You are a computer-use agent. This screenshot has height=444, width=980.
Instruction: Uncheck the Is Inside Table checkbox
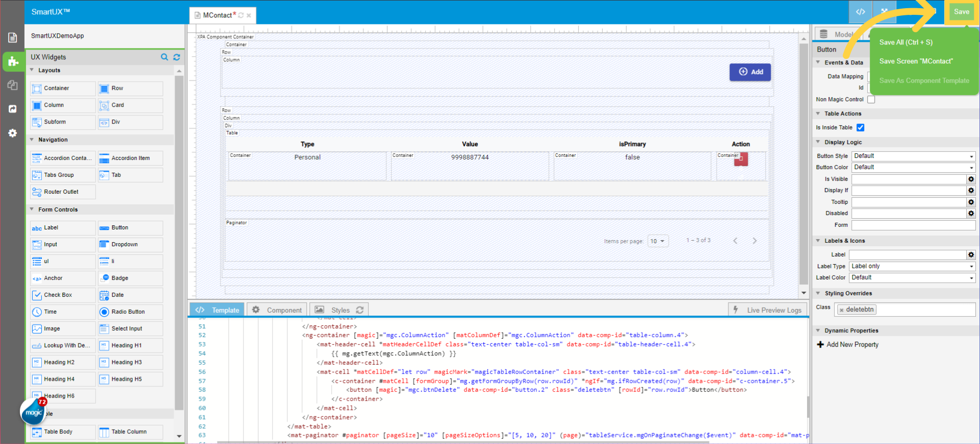861,128
